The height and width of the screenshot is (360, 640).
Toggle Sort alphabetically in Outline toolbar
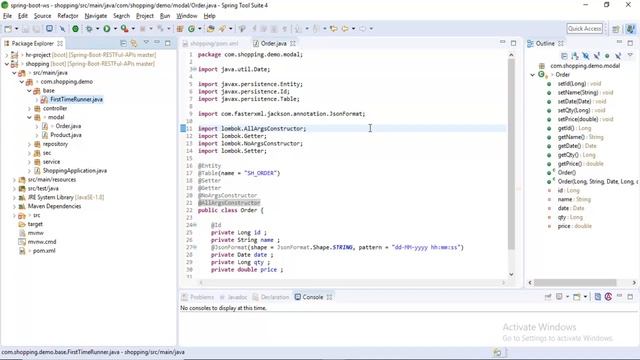click(x=575, y=56)
